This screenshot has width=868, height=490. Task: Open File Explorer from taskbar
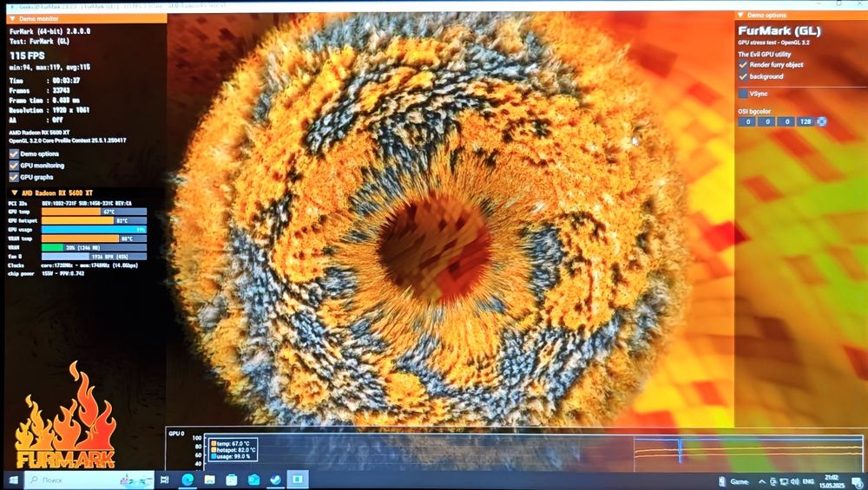210,480
